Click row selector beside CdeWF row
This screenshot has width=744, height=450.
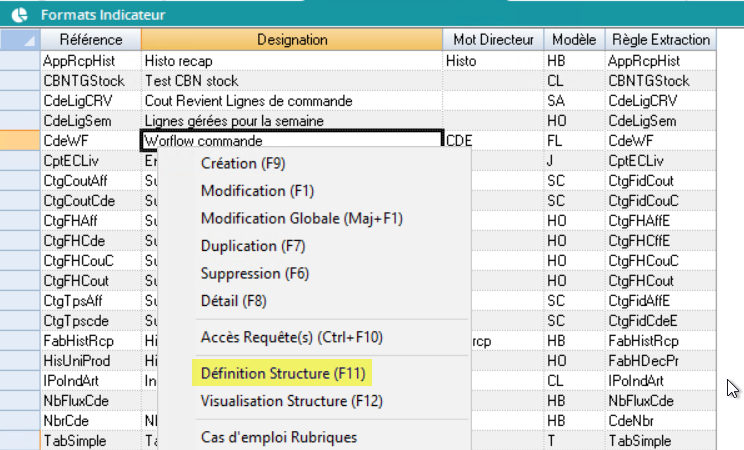point(21,141)
